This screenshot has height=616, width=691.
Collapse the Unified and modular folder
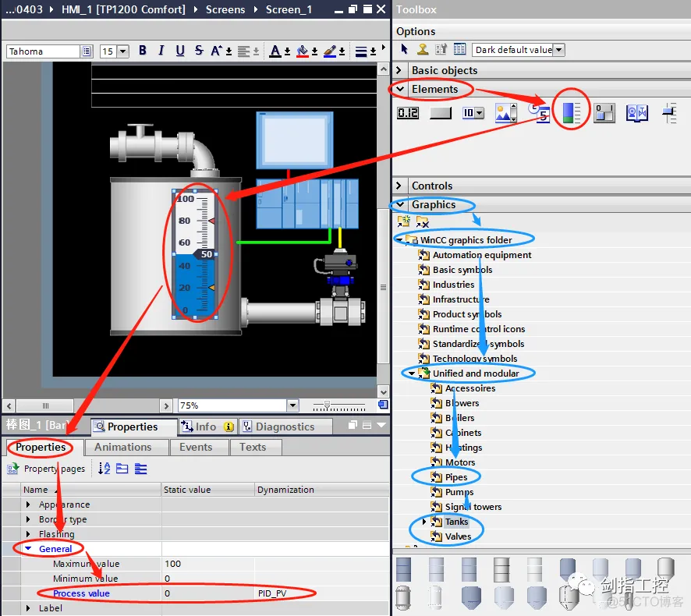point(412,373)
